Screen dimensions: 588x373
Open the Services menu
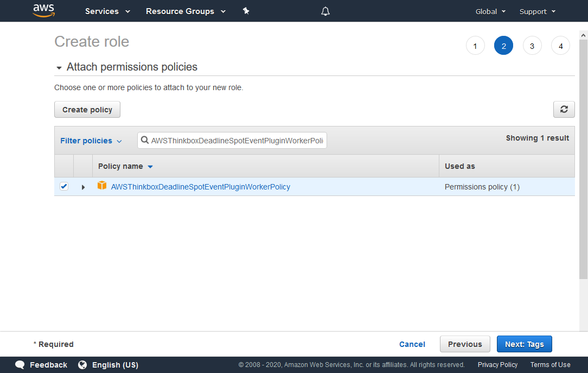[x=107, y=11]
